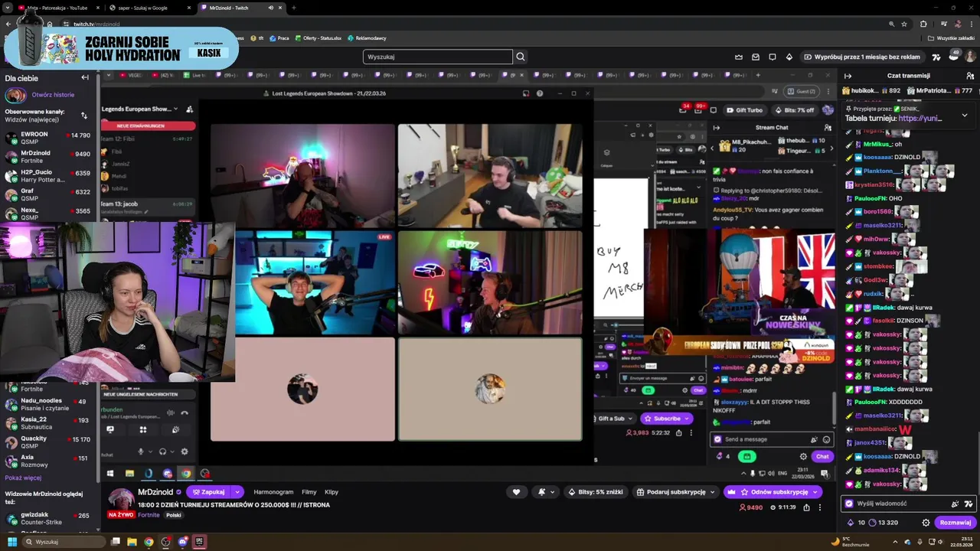Focus the Twitch Wyszukaj search field
980x551 pixels.
437,57
